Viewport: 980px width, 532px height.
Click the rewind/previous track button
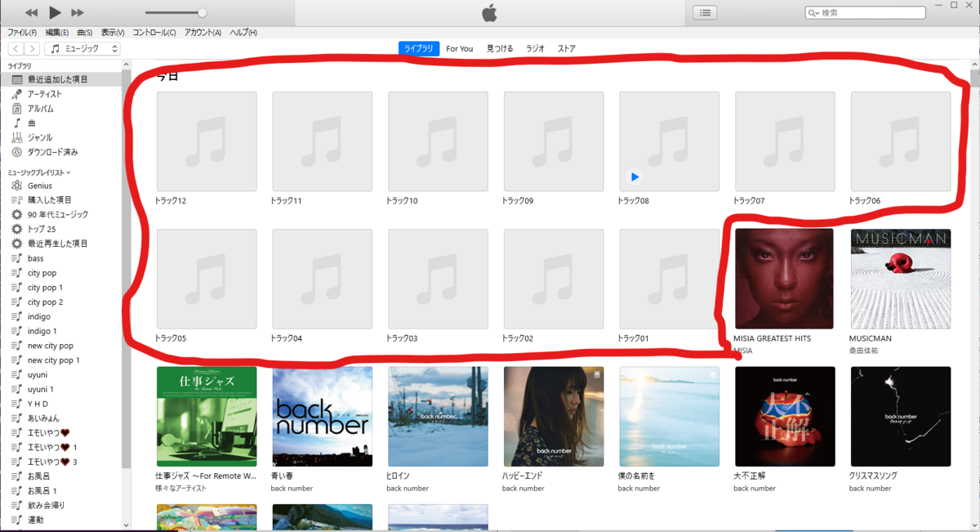coord(31,13)
